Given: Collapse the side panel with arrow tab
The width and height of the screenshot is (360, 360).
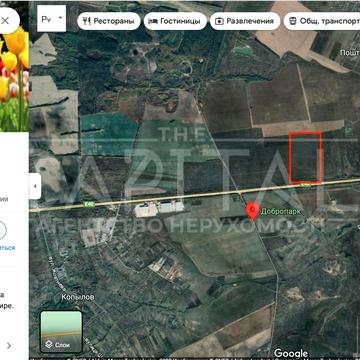Looking at the screenshot, I should click(35, 186).
